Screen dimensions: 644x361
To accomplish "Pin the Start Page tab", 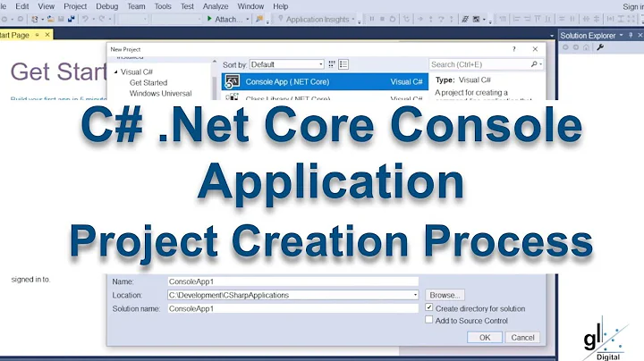I will (37, 35).
